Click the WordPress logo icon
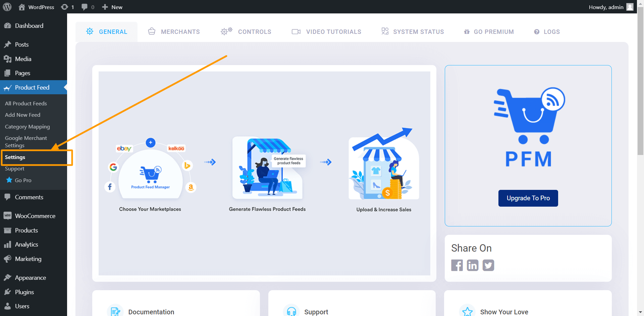 [7, 7]
